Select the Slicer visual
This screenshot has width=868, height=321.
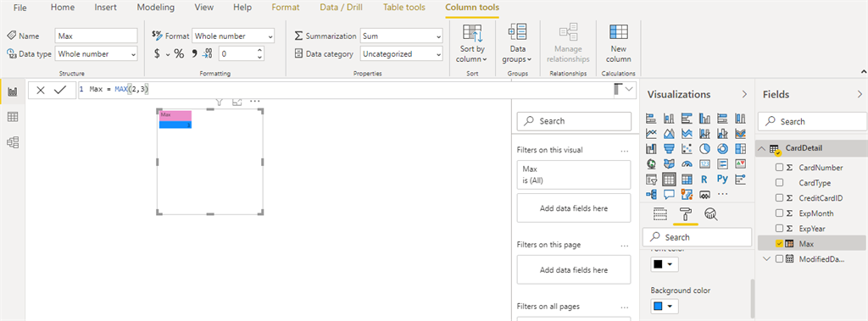click(651, 180)
